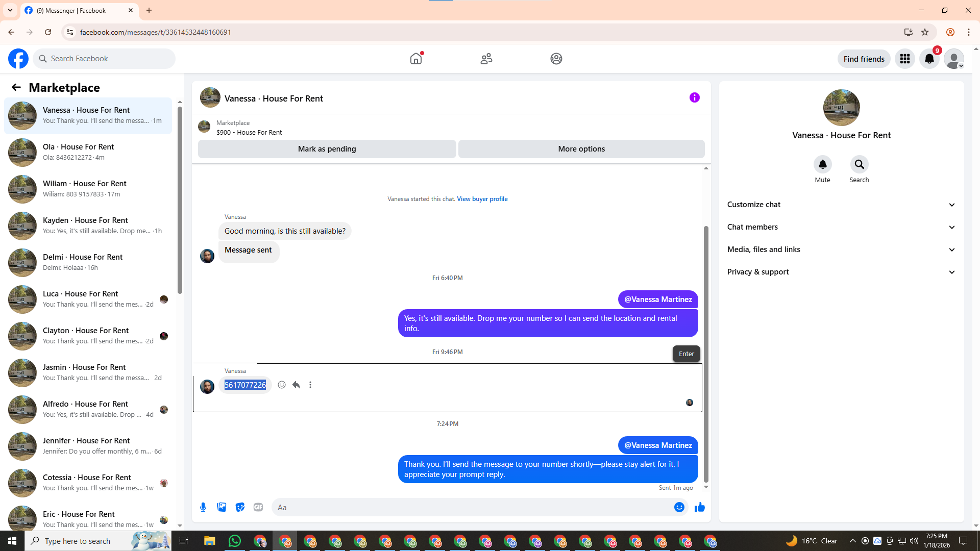Open the Facebook notifications bell
Image resolution: width=980 pixels, height=551 pixels.
(x=929, y=59)
